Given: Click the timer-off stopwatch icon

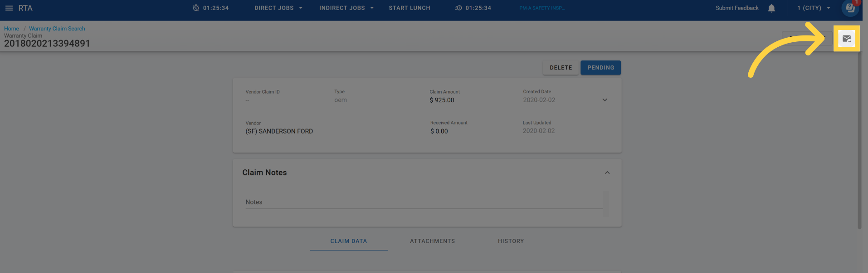Looking at the screenshot, I should 196,8.
